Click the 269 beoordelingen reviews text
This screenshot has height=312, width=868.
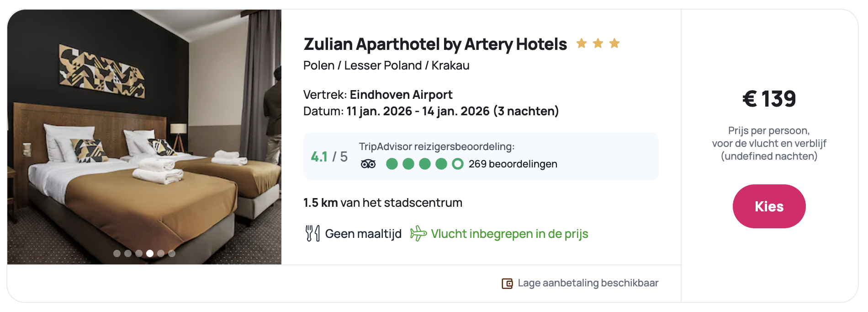pyautogui.click(x=513, y=164)
